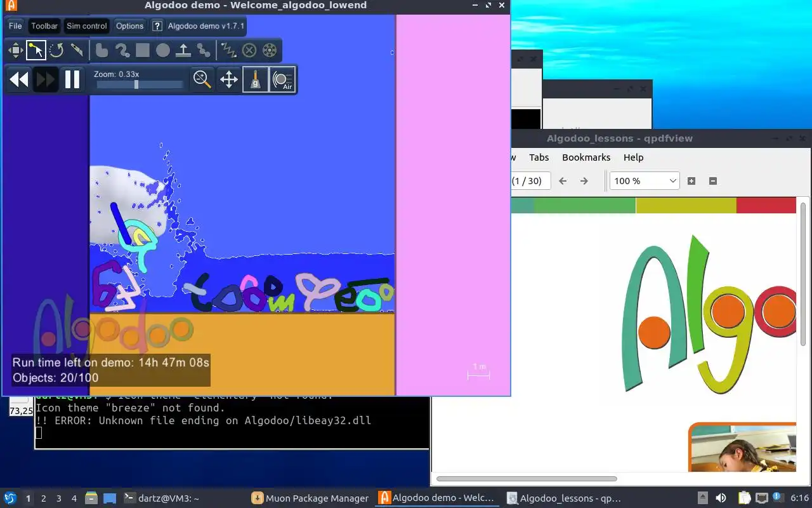
Task: Switch to workspace 4
Action: (74, 498)
